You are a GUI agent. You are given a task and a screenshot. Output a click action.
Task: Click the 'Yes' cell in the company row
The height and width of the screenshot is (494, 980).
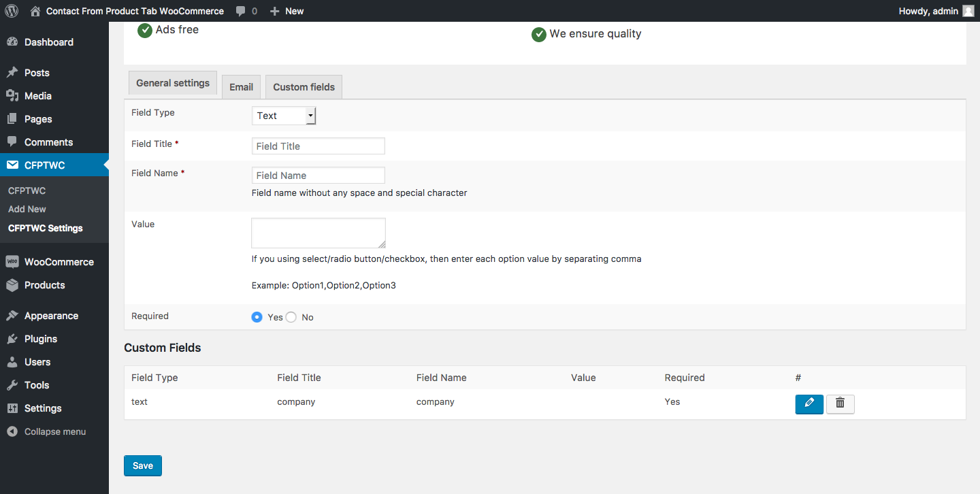[672, 402]
